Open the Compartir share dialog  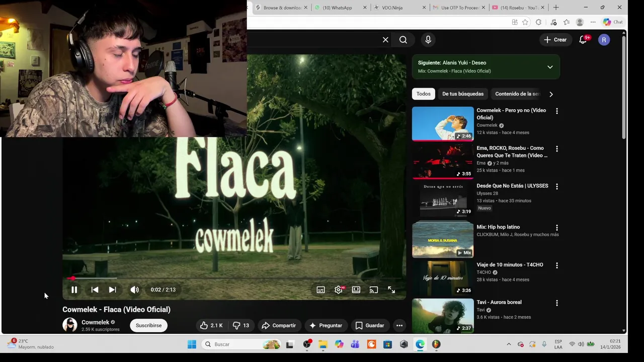[x=279, y=325]
